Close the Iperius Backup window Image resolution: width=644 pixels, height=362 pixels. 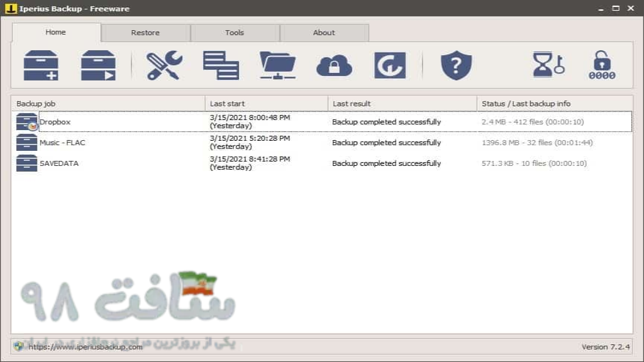pos(631,8)
